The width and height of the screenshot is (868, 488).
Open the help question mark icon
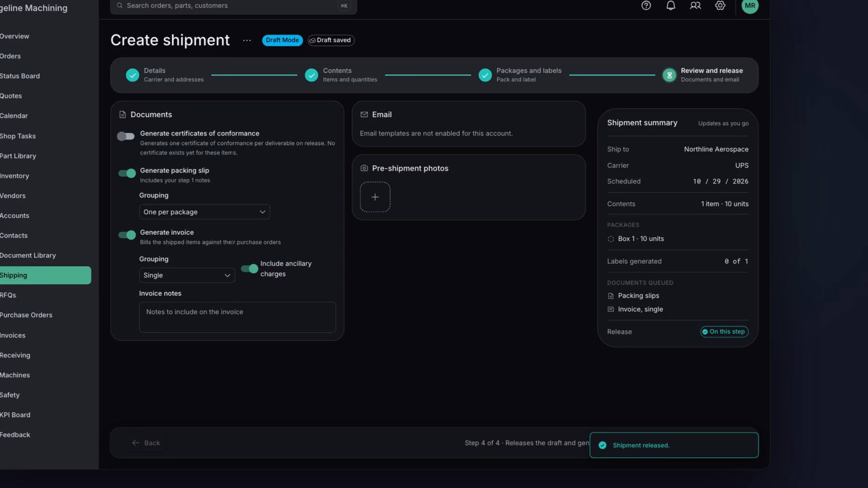(646, 5)
